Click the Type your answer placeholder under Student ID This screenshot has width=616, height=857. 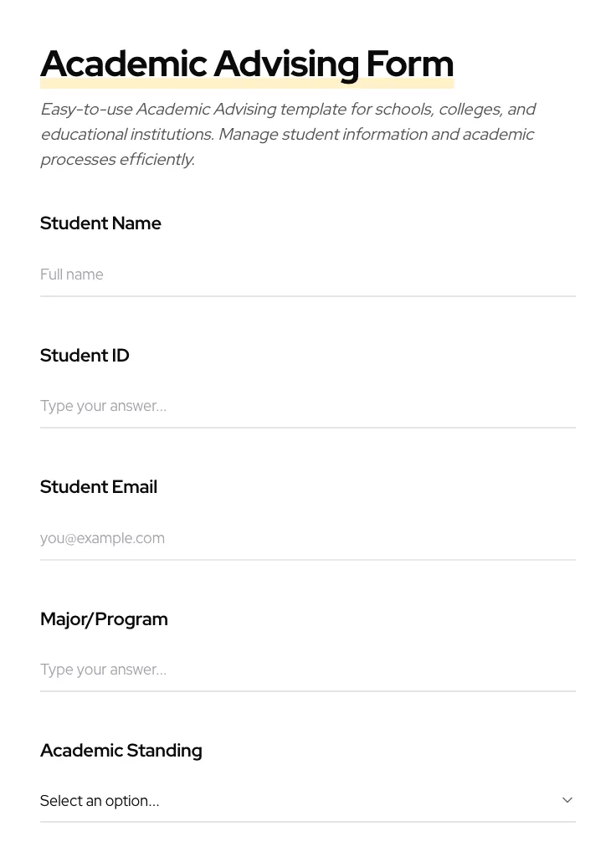pyautogui.click(x=103, y=406)
